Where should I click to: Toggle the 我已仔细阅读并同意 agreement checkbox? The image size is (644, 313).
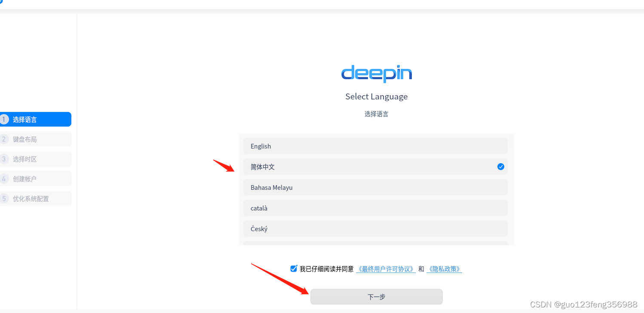[294, 269]
